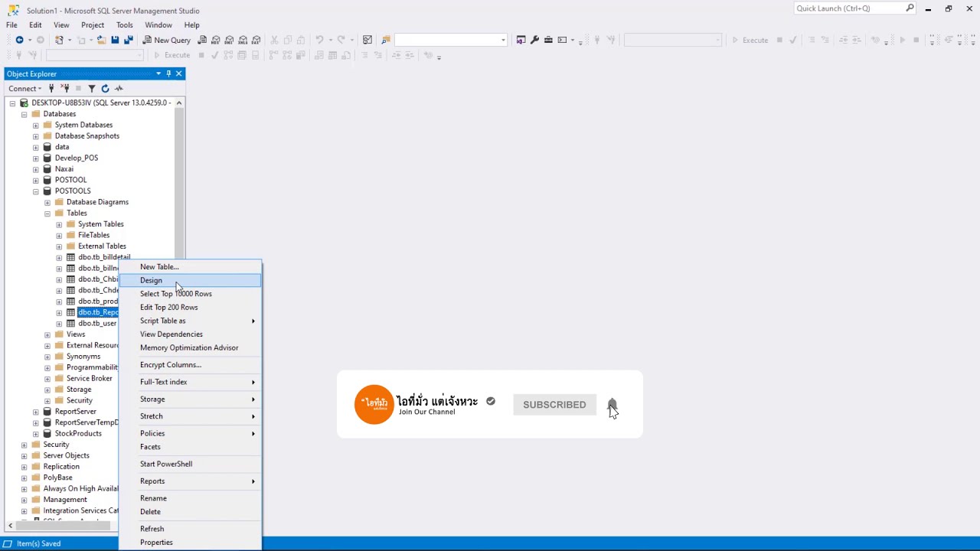The width and height of the screenshot is (980, 551).
Task: Choose View Dependencies in the context menu
Action: [190, 334]
